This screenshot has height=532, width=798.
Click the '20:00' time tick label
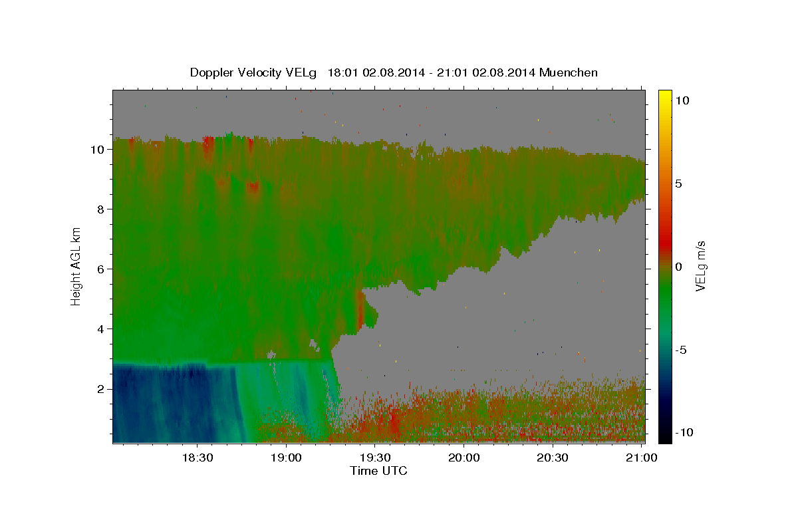tap(464, 458)
